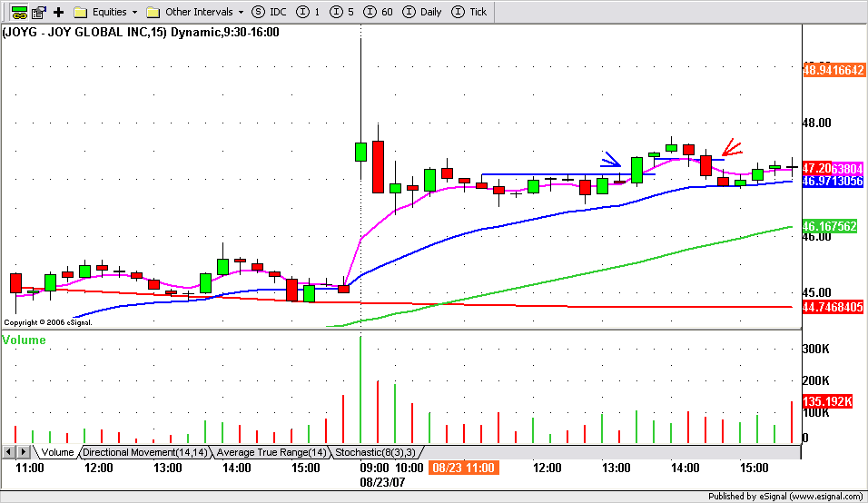The height and width of the screenshot is (503, 868).
Task: Click the green link-chart toolbar icon
Action: (x=19, y=12)
